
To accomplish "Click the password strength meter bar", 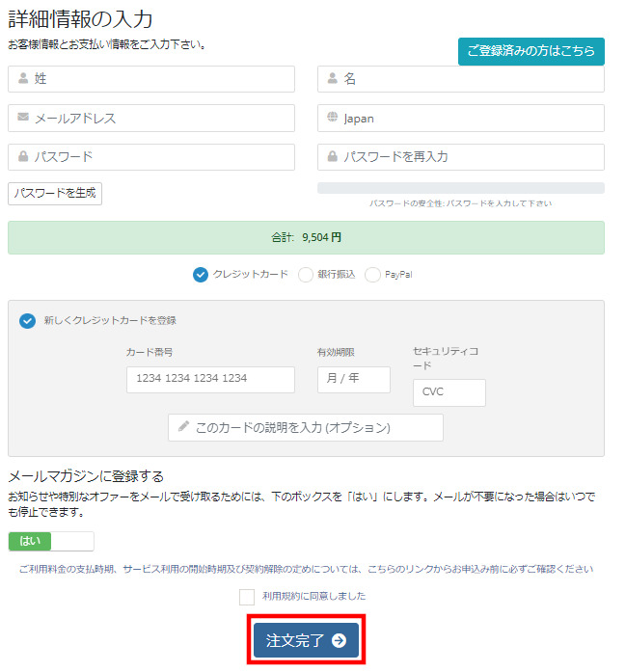I will click(x=461, y=188).
